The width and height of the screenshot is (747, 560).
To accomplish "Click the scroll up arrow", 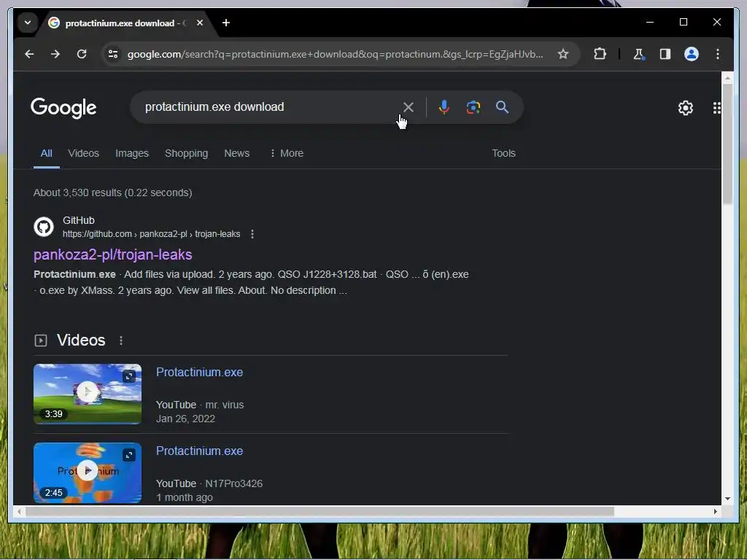I will click(x=727, y=77).
